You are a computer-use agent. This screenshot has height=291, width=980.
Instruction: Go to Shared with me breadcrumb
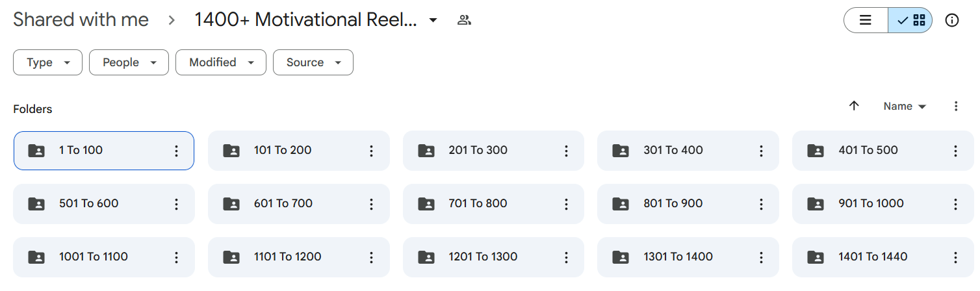coord(81,20)
